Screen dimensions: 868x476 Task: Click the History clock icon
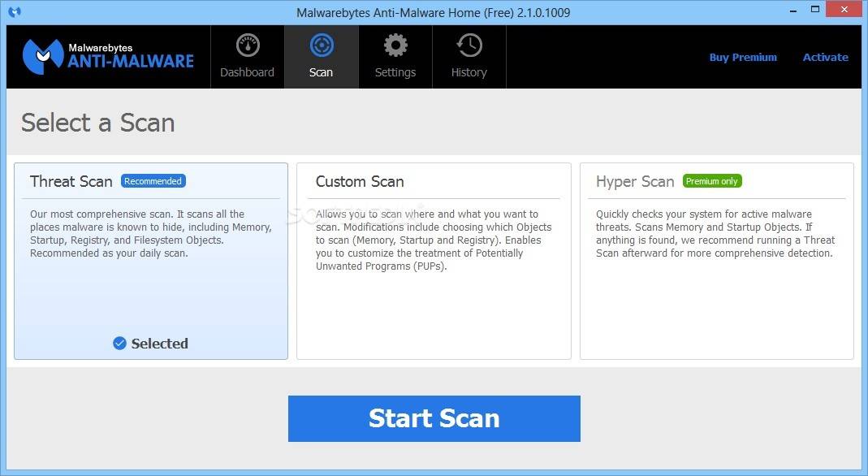469,45
